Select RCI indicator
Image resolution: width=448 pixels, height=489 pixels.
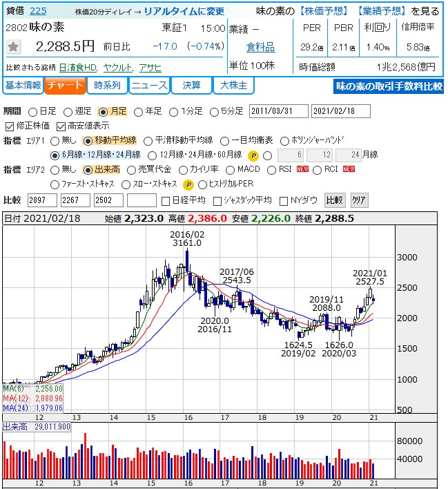tap(317, 170)
